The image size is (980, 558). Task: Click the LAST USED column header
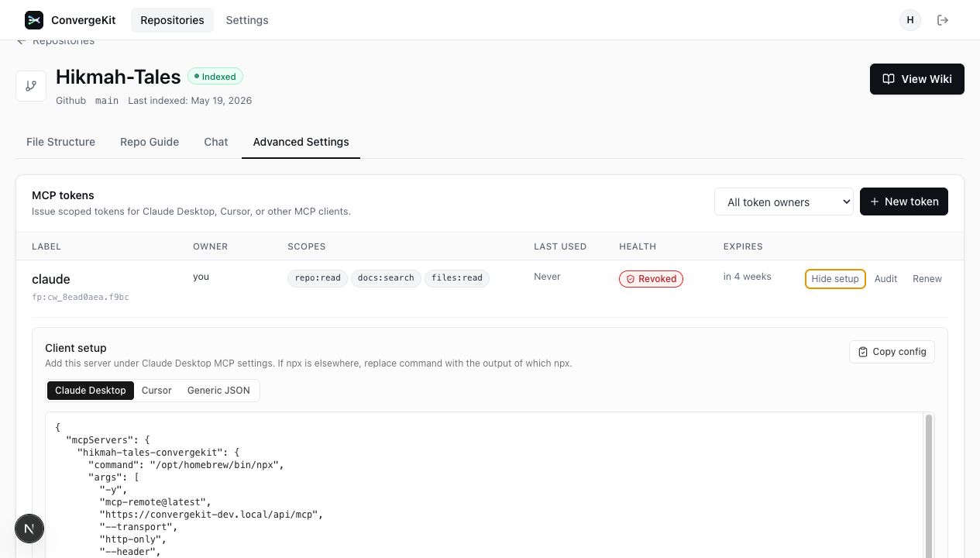pos(560,246)
